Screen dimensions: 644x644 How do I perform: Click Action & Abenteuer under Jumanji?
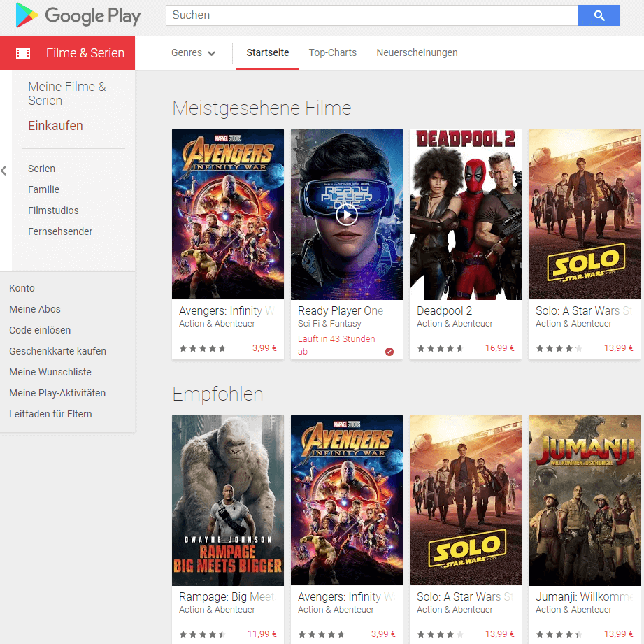click(x=574, y=610)
